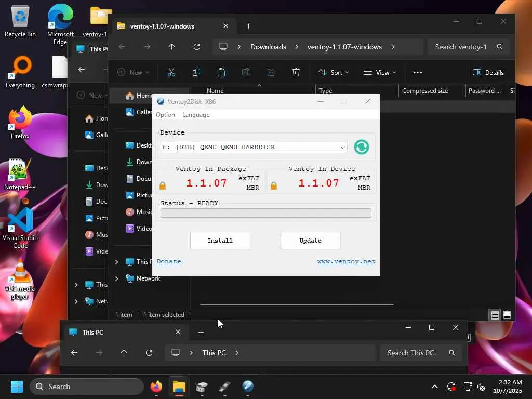Screen dimensions: 532x399
Task: Open the Everything desktop shortcut
Action: coord(20,72)
